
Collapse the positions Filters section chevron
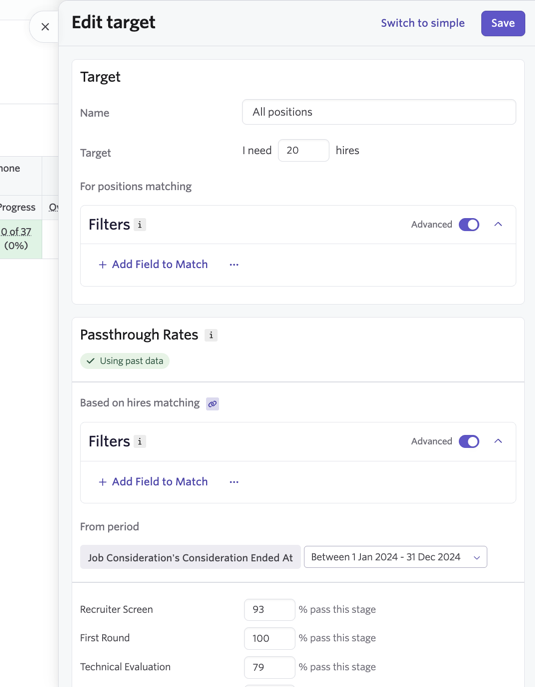[498, 224]
